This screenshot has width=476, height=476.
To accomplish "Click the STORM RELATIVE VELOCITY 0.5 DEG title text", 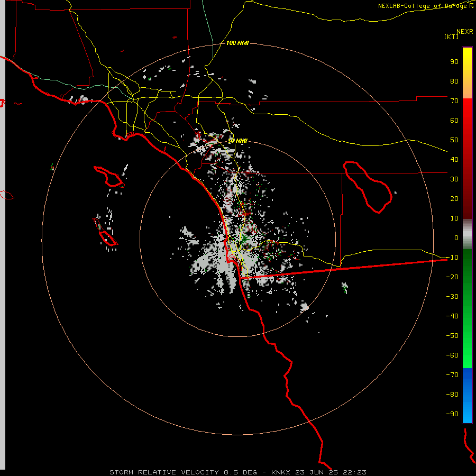I will point(183,472).
